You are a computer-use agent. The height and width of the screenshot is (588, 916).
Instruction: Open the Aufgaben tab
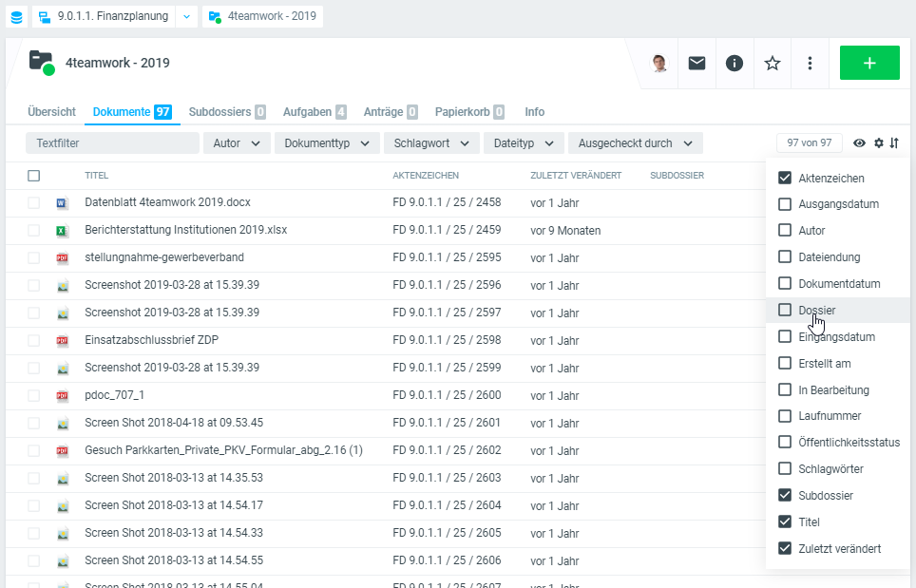[x=314, y=112]
